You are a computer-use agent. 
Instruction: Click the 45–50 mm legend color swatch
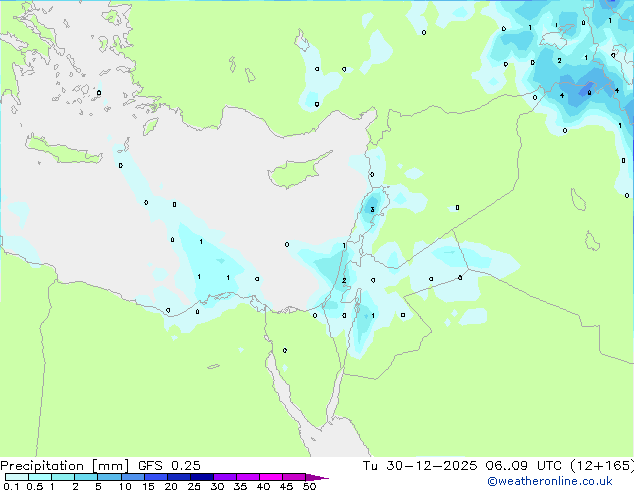[294, 477]
